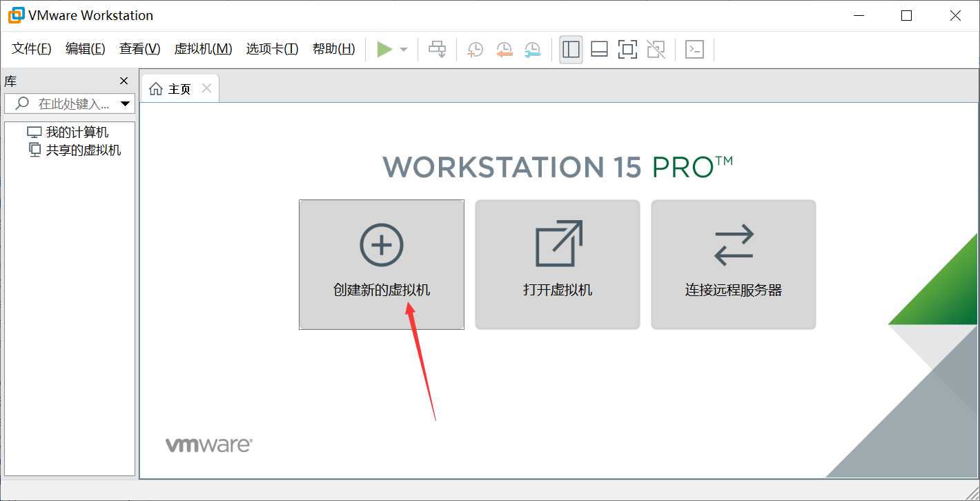Open the 编辑(E) menu

(86, 49)
